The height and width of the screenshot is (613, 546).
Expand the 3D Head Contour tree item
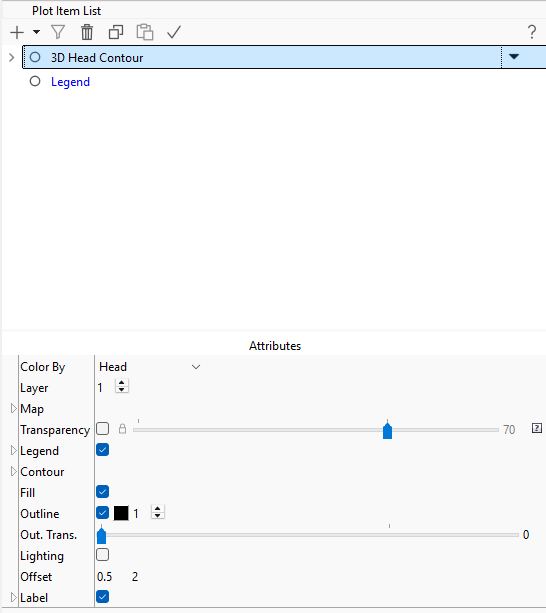(x=11, y=58)
